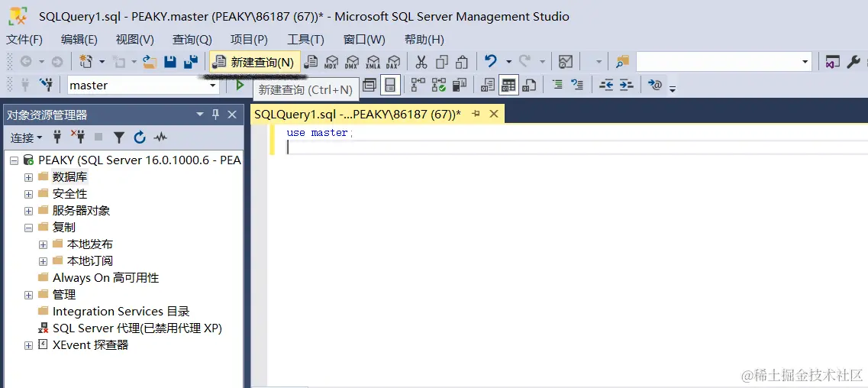Open the 工具(T) menu

tap(305, 39)
